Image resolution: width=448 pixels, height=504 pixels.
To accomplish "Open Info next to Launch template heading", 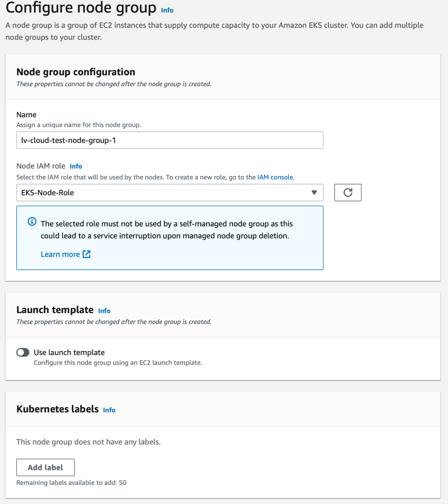I will point(104,311).
